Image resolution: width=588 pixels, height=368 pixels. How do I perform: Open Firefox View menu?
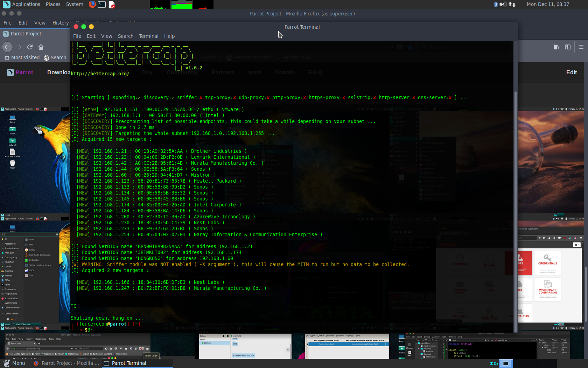click(x=40, y=23)
